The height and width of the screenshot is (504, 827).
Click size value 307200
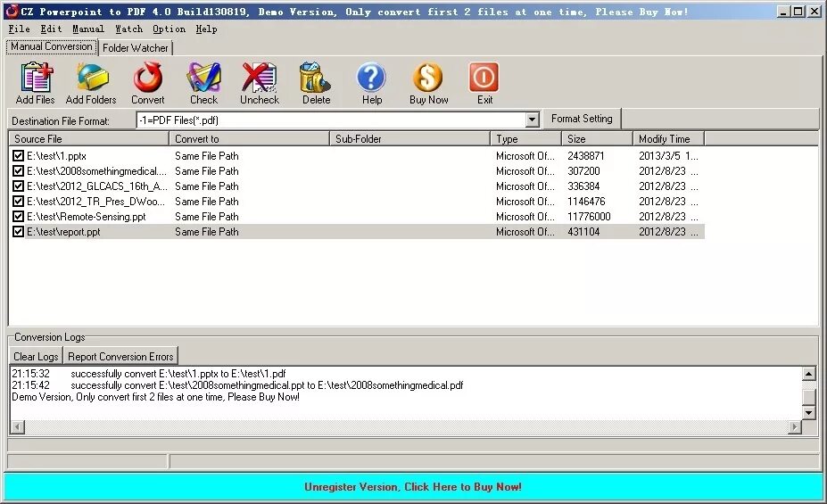(x=583, y=171)
